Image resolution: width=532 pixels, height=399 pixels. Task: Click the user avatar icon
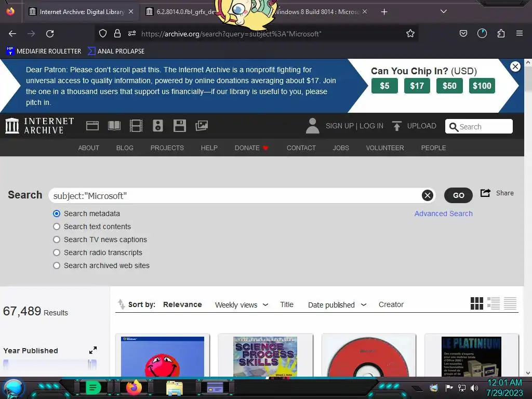(312, 126)
